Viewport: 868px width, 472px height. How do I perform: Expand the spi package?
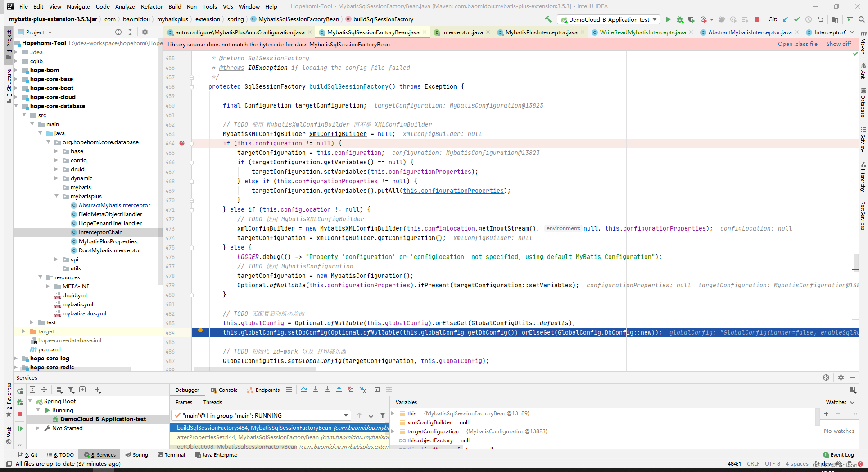[57, 259]
